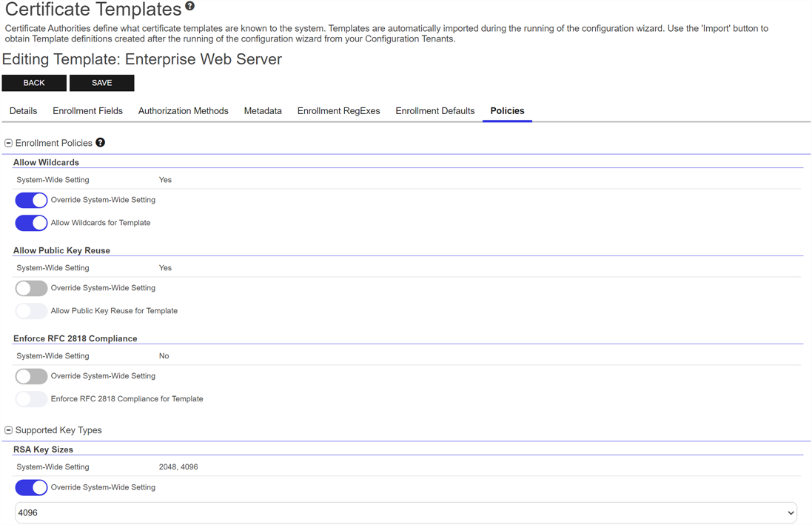
Task: Go to the Authorization Methods tab
Action: pos(183,111)
